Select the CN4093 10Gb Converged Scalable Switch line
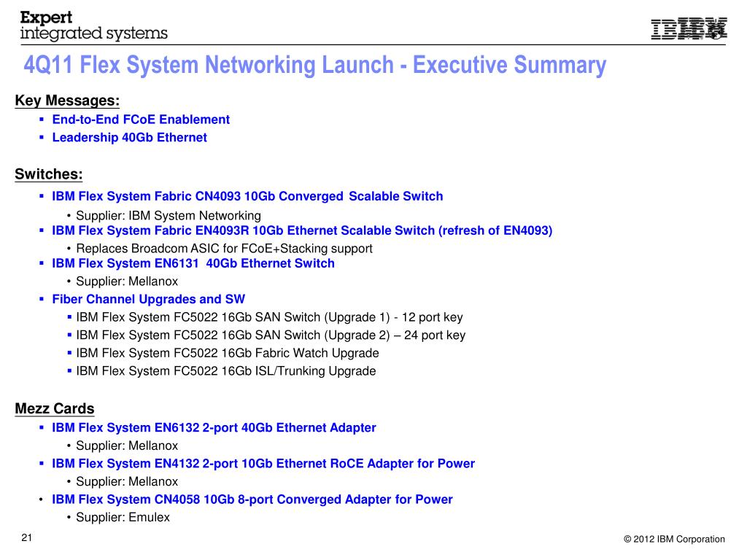Viewport: 747px width, 560px height. 247,196
